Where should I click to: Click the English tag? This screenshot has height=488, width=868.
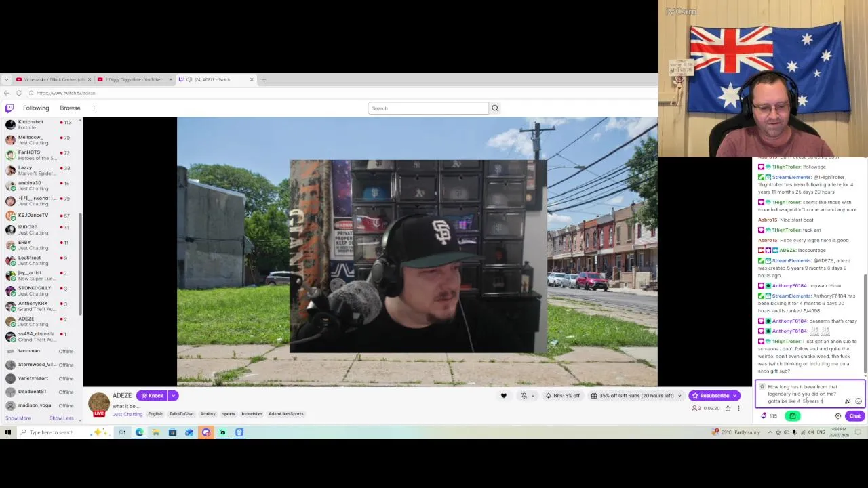(155, 414)
